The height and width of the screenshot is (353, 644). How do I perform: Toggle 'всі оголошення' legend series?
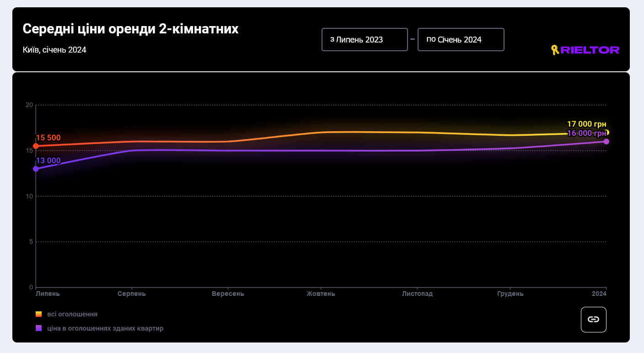tap(66, 314)
